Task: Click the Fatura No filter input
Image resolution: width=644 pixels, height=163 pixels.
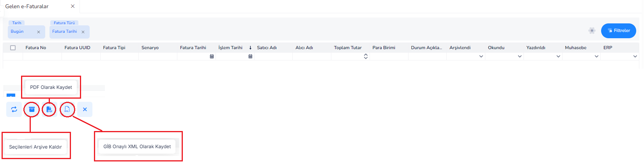Action: click(x=42, y=57)
